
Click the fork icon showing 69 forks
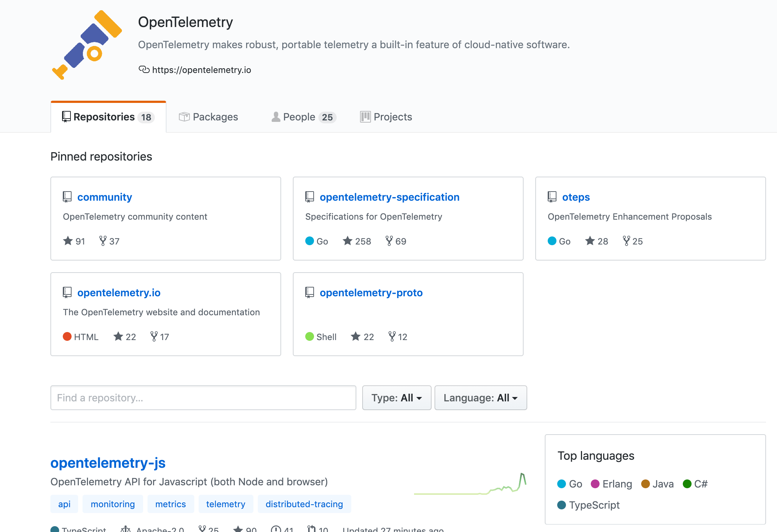coord(389,241)
